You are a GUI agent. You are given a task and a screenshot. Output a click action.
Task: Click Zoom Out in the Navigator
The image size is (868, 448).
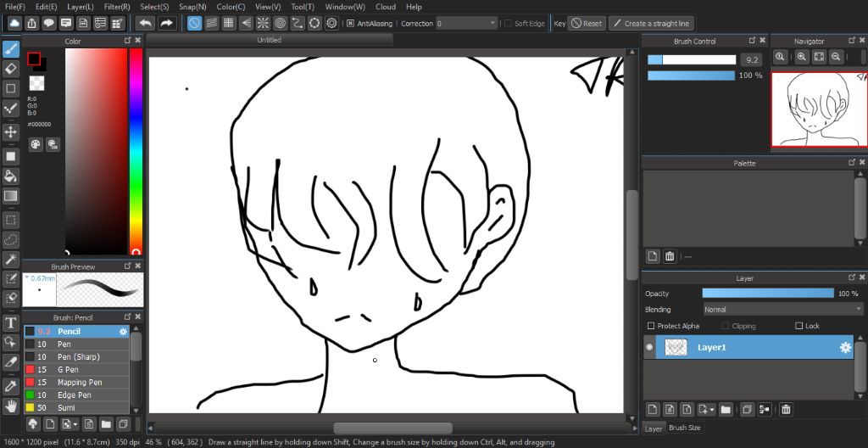coord(836,57)
